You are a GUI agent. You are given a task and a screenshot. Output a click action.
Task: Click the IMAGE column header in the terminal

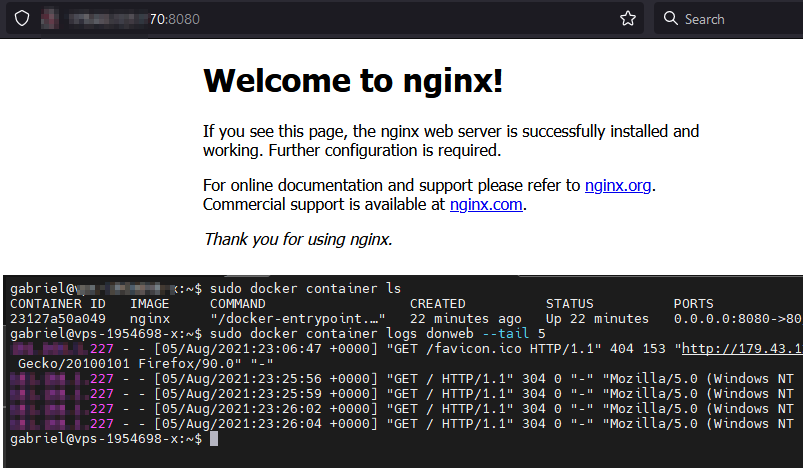150,304
